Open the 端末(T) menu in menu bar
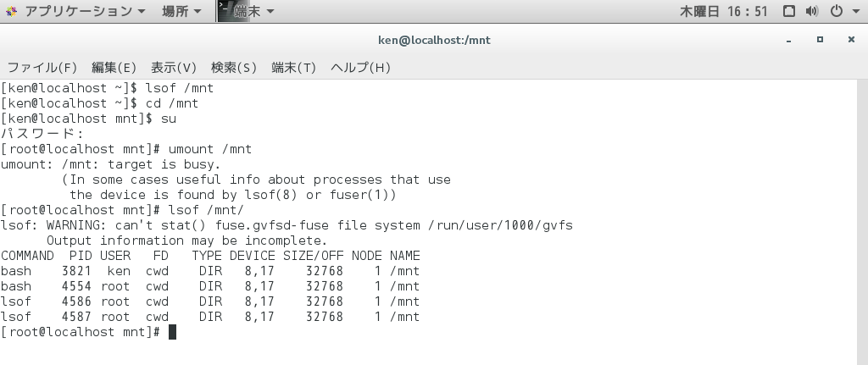Image resolution: width=868 pixels, height=365 pixels. [x=293, y=68]
